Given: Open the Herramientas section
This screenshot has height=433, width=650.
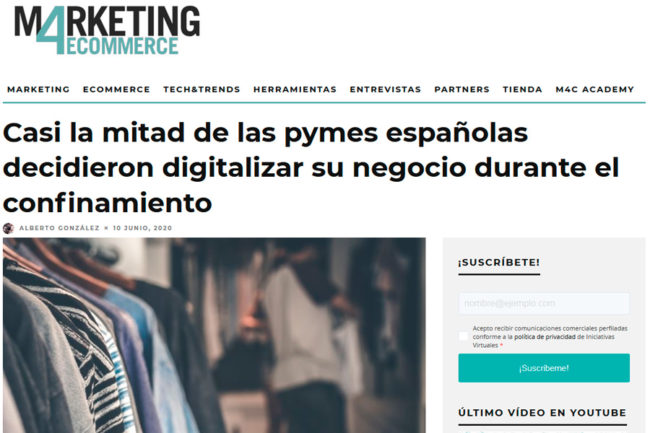Looking at the screenshot, I should [x=295, y=90].
